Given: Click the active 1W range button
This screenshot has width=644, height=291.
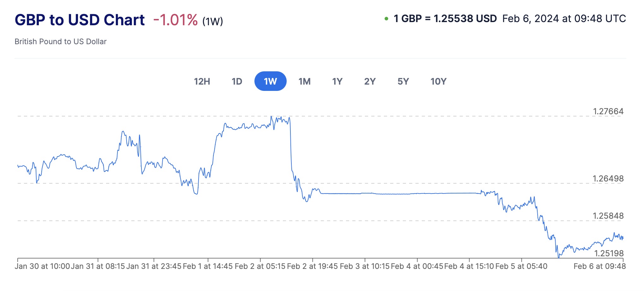Looking at the screenshot, I should pyautogui.click(x=270, y=81).
